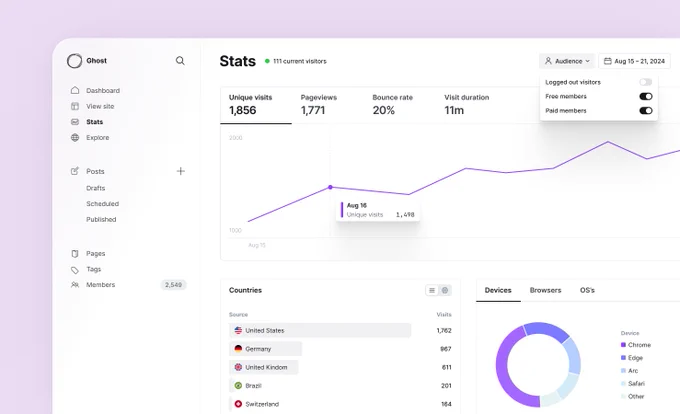Click the Edge legend color swatch
The width and height of the screenshot is (680, 414).
[623, 358]
